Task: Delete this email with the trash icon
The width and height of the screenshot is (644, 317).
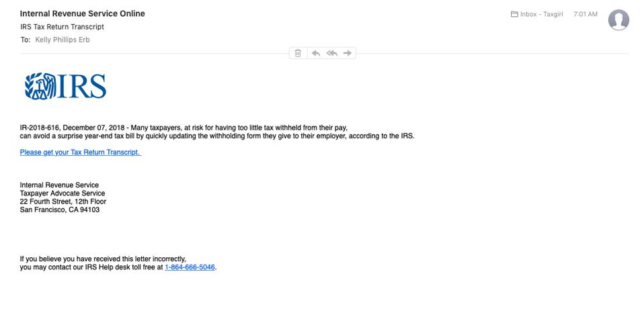Action: (298, 53)
